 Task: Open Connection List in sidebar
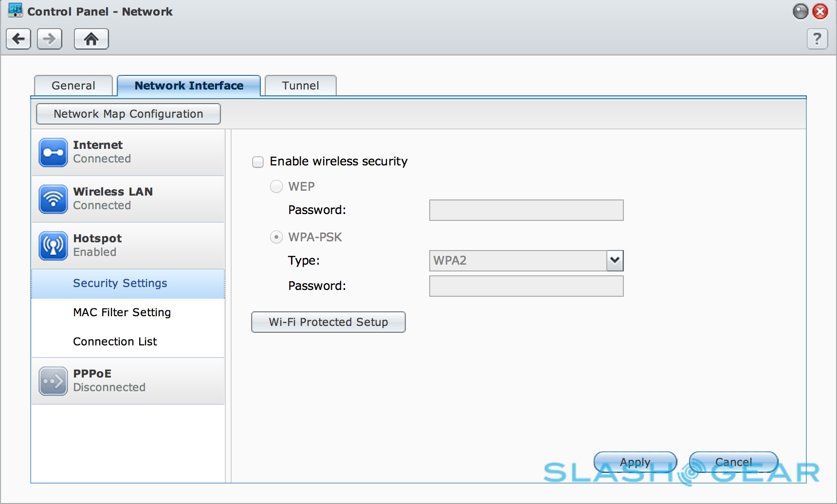click(x=115, y=342)
